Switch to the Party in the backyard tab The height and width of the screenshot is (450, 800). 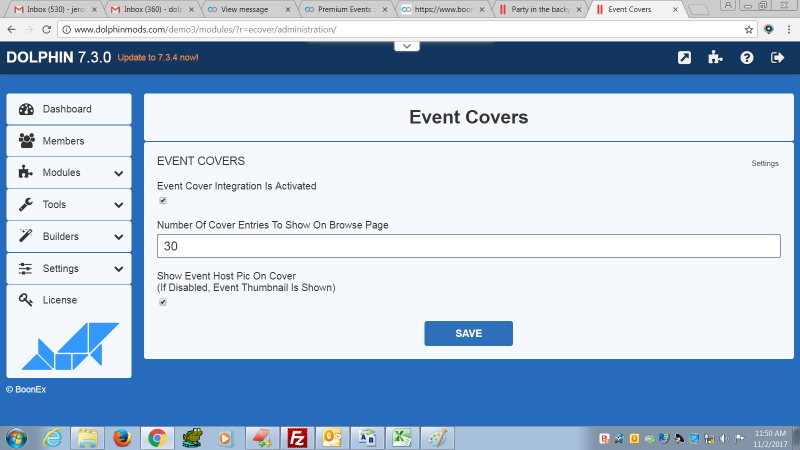(x=540, y=9)
